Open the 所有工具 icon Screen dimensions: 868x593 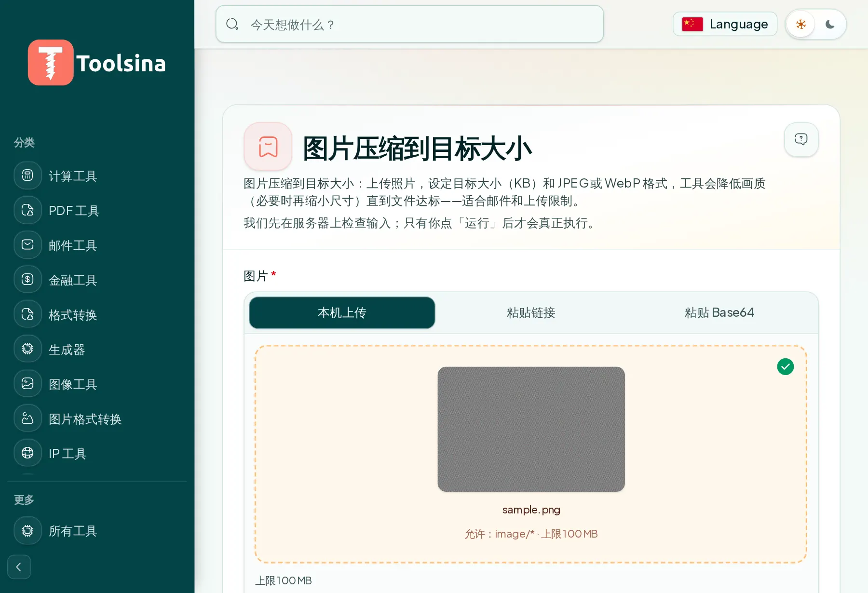point(27,530)
